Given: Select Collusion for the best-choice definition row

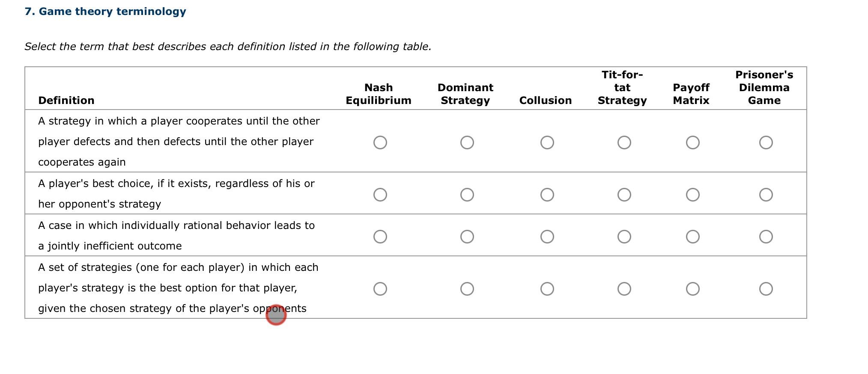Looking at the screenshot, I should click(x=547, y=195).
